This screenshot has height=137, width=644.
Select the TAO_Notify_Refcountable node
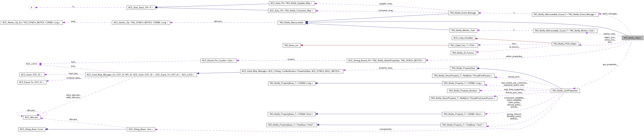point(291,22)
